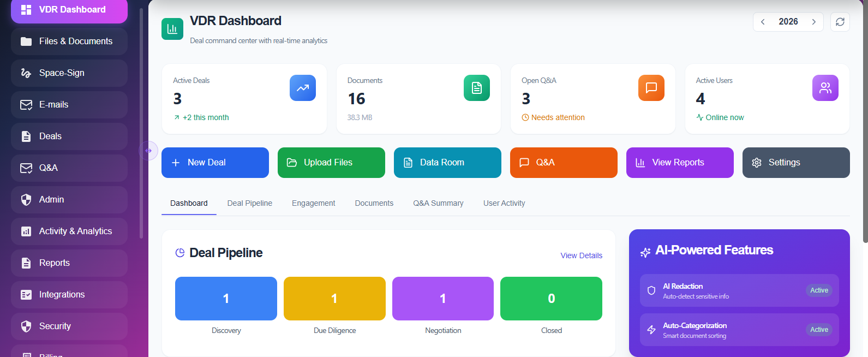Click the Integrations checklist icon in the sidebar

26,295
